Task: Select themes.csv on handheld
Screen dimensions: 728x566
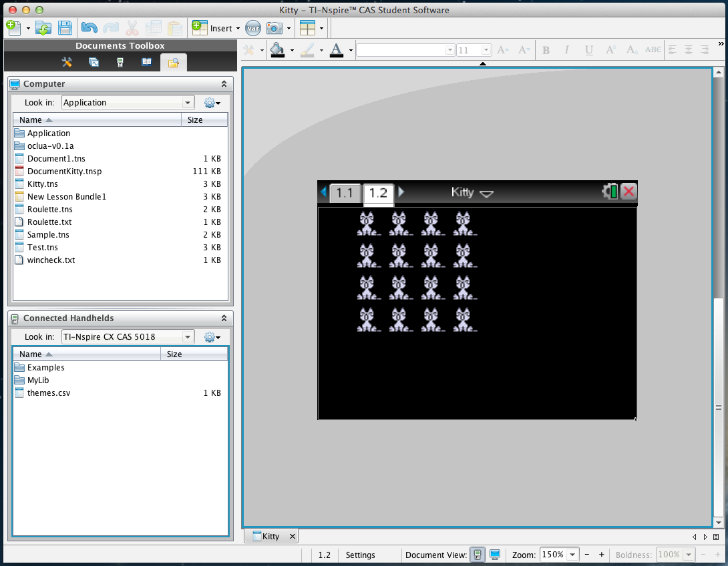Action: [120, 393]
